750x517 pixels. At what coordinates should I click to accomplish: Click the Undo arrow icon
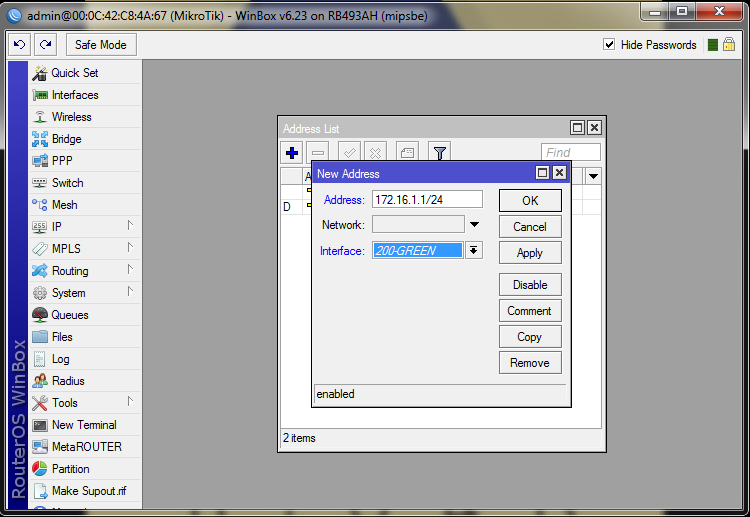[x=19, y=44]
